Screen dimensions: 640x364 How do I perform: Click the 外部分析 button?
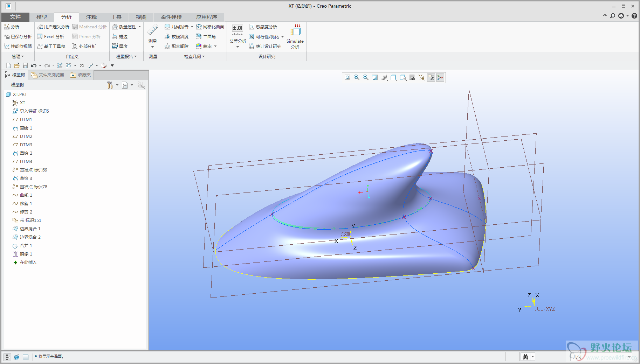click(x=84, y=46)
